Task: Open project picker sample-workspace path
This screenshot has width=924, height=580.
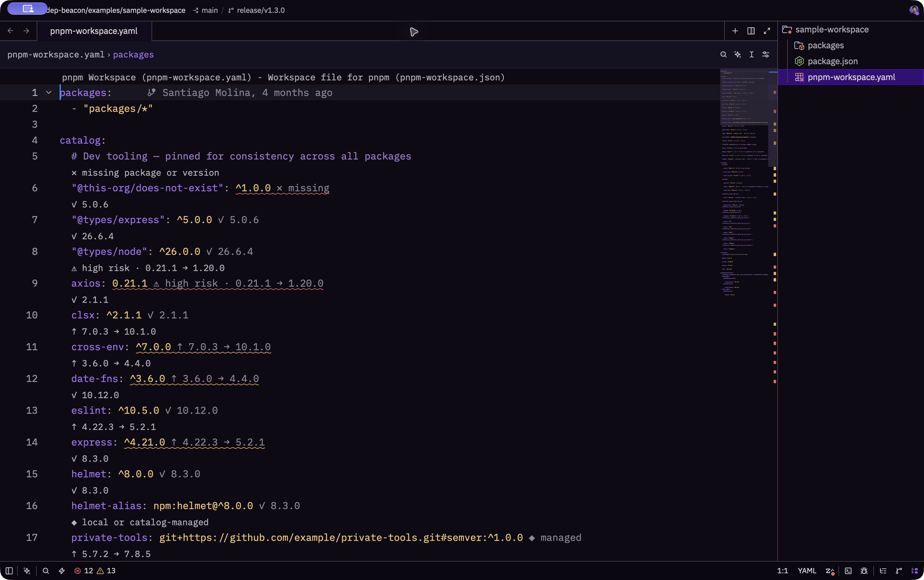Action: point(116,10)
